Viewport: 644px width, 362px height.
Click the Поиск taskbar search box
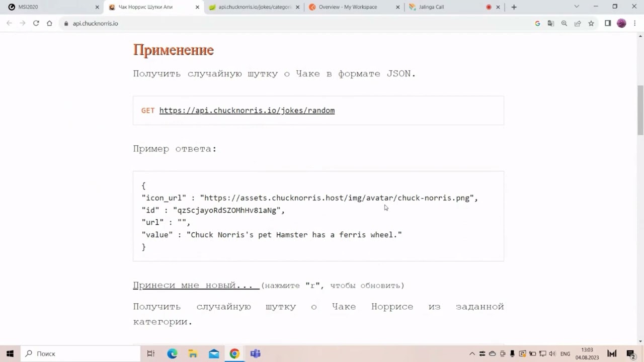(80, 353)
